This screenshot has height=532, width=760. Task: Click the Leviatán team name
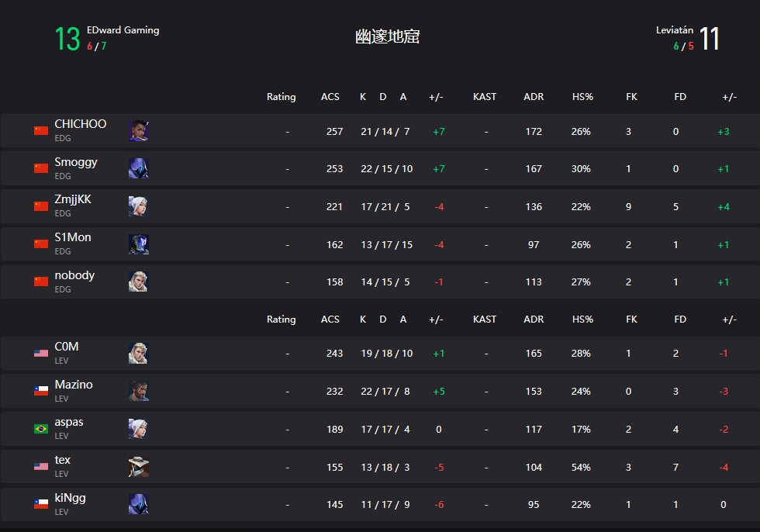pos(675,30)
